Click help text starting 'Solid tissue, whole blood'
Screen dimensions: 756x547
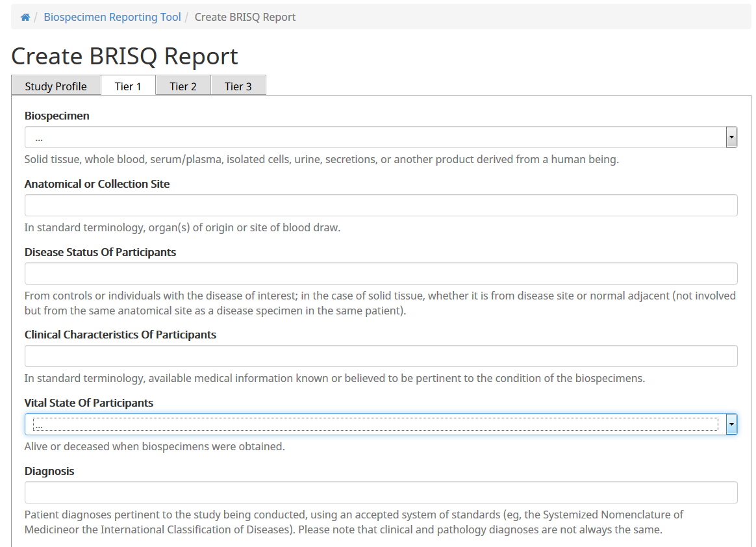pyautogui.click(x=321, y=160)
